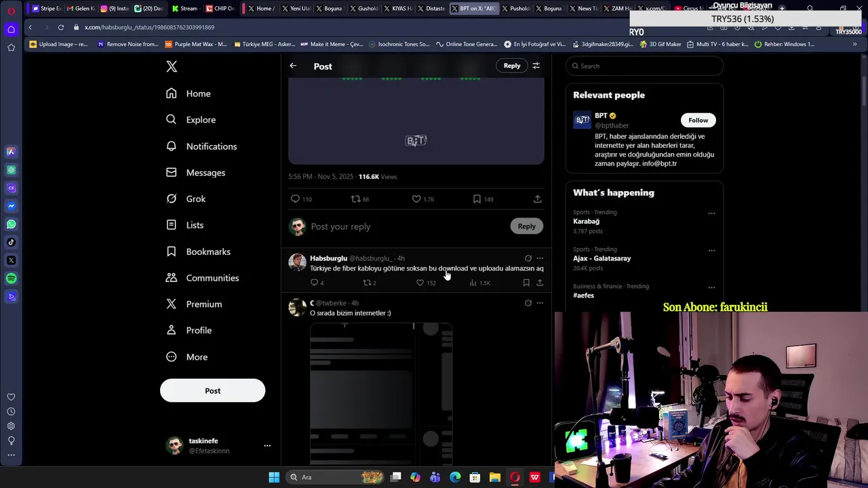Viewport: 868px width, 488px height.
Task: Open Lists in sidebar
Action: pos(185,225)
